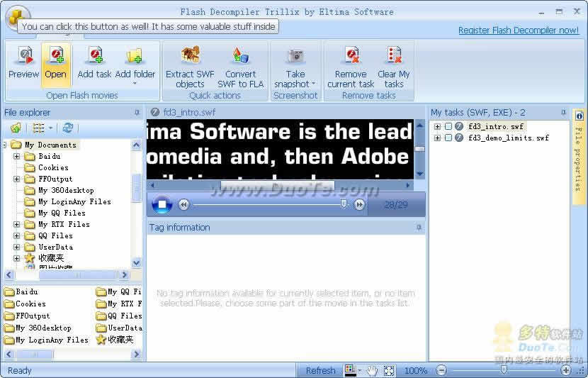
Task: Expand the FFOutput folder in tree
Action: (16, 179)
